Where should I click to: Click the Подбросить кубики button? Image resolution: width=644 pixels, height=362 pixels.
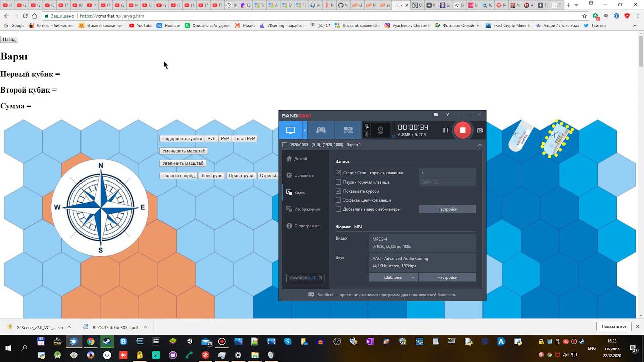182,139
